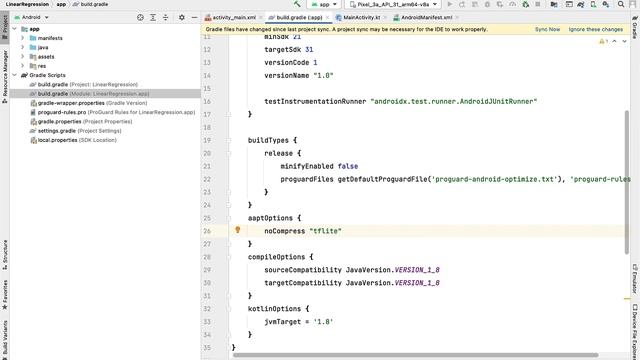Open gradle.properties file

click(x=81, y=122)
